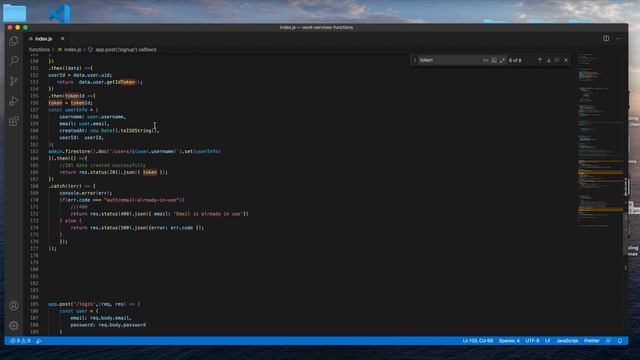Split the editor to the right
640x360 pixels.
pyautogui.click(x=606, y=38)
